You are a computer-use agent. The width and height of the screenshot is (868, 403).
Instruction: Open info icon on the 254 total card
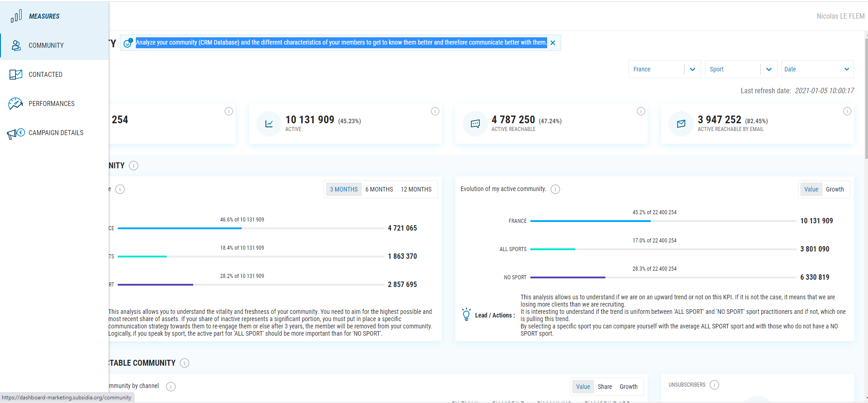pos(229,111)
